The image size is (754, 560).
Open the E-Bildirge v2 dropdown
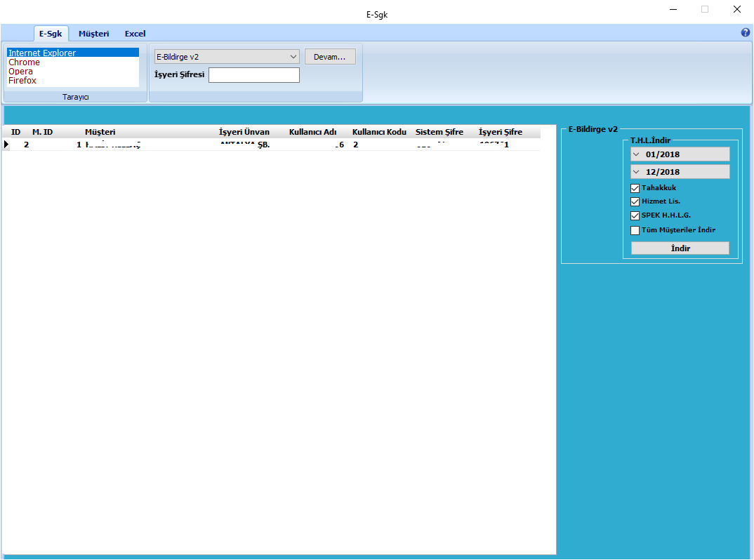point(293,57)
